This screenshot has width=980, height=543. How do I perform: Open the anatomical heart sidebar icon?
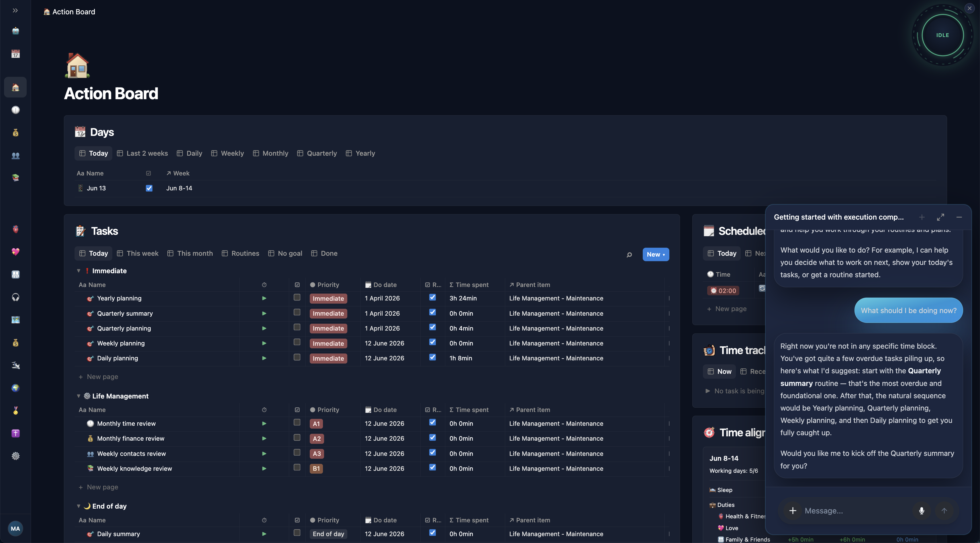[x=15, y=229]
